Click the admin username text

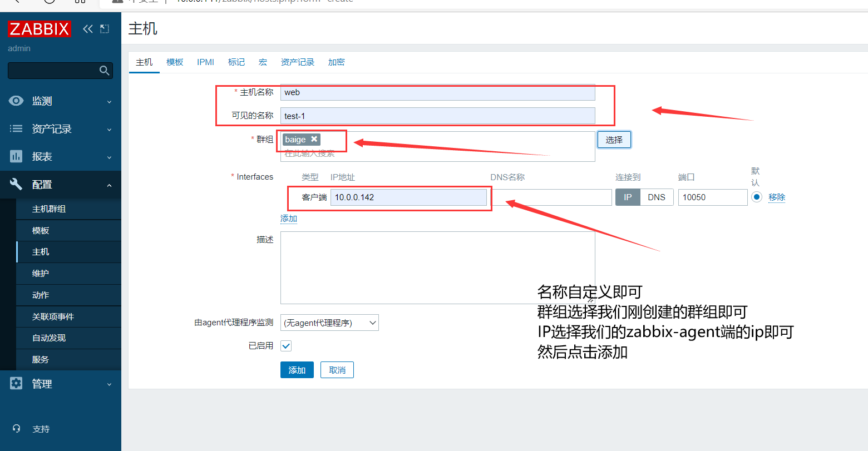pyautogui.click(x=19, y=48)
